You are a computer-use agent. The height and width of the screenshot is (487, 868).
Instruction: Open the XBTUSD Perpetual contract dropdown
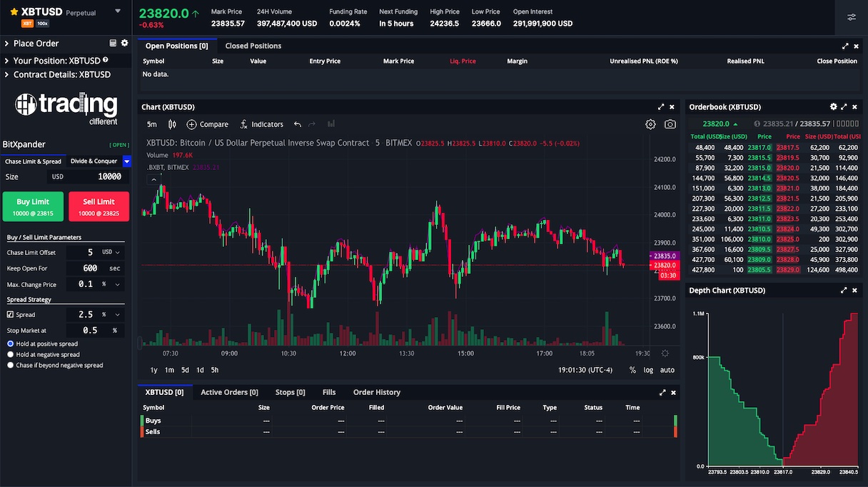[x=118, y=11]
